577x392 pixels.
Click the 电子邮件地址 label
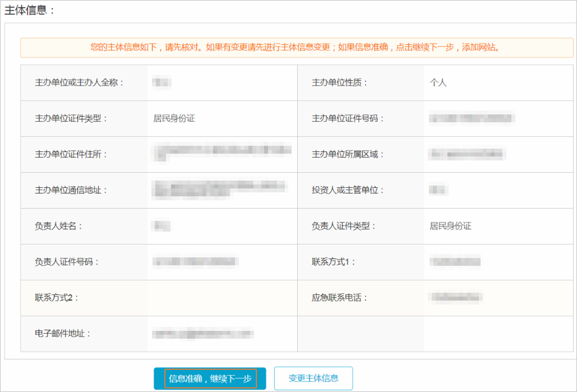[62, 334]
